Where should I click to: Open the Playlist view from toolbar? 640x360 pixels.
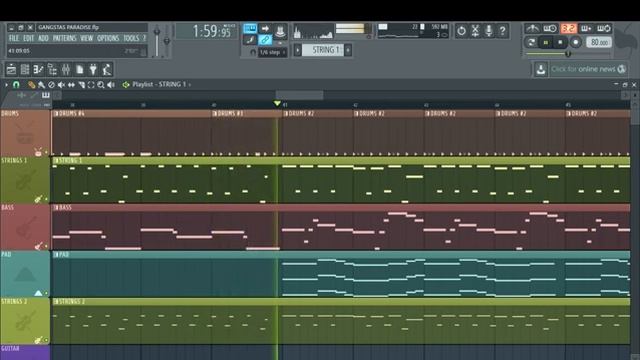(x=11, y=69)
